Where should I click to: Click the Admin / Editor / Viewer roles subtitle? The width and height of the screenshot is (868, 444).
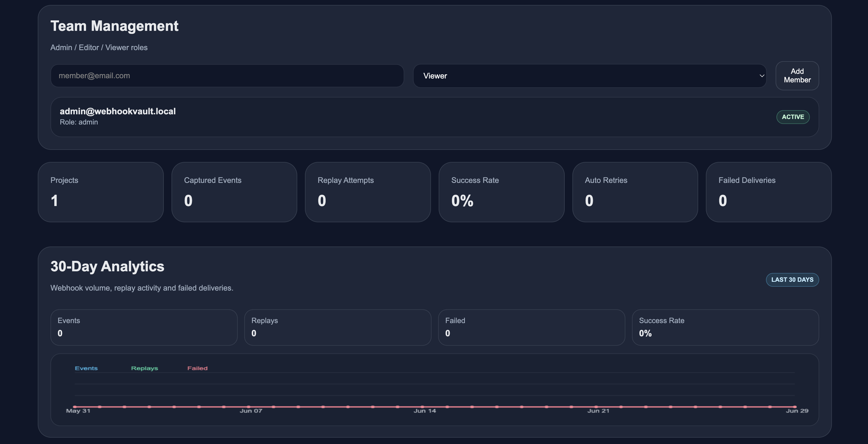[99, 47]
